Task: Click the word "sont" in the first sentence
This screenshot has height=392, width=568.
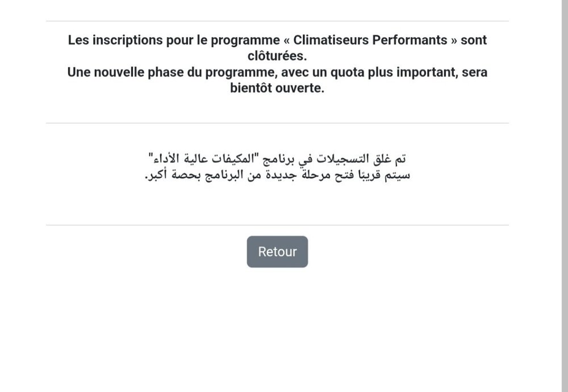Action: [474, 40]
